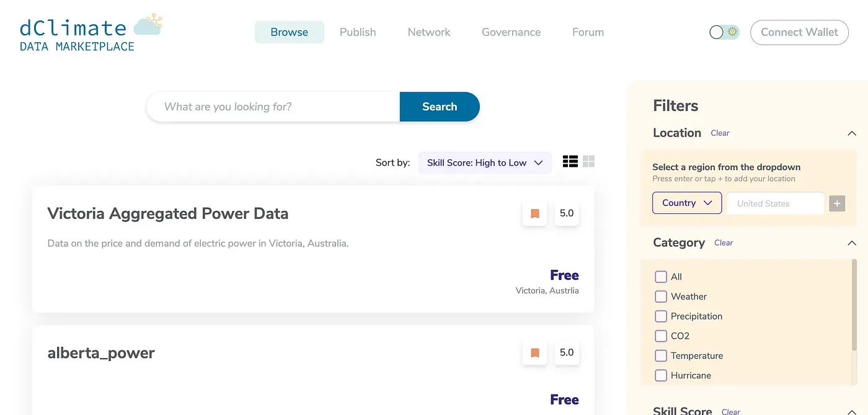Click the Connect Wallet button
868x415 pixels.
click(799, 32)
